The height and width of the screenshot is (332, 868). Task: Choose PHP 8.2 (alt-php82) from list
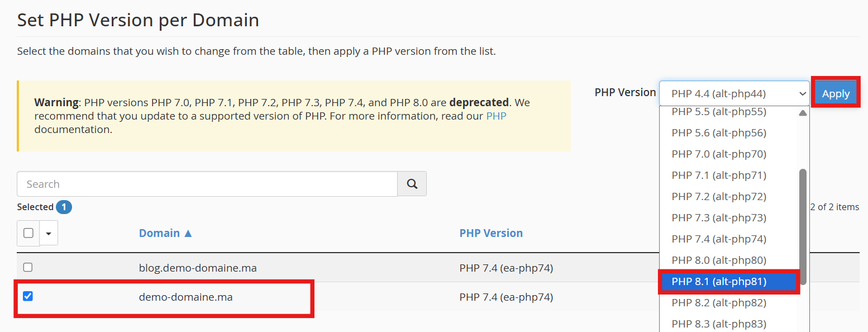pos(718,302)
